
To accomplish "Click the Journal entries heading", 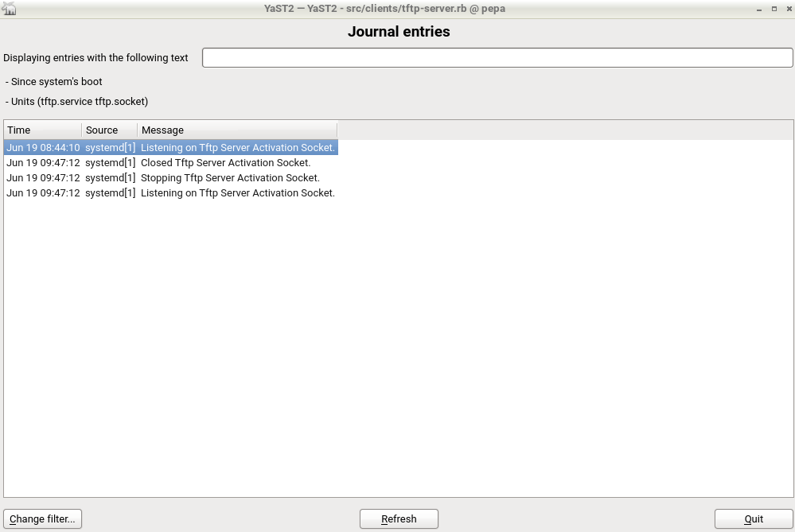I will [x=399, y=33].
